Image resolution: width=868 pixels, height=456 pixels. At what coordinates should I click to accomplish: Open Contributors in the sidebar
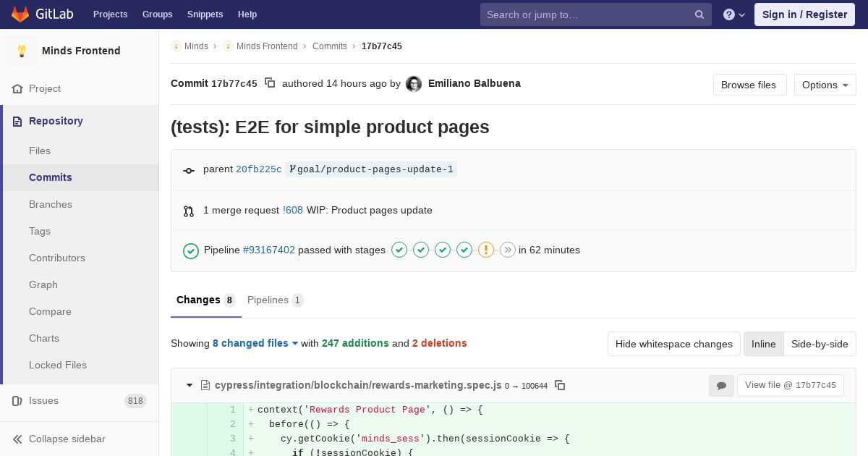pyautogui.click(x=81, y=258)
